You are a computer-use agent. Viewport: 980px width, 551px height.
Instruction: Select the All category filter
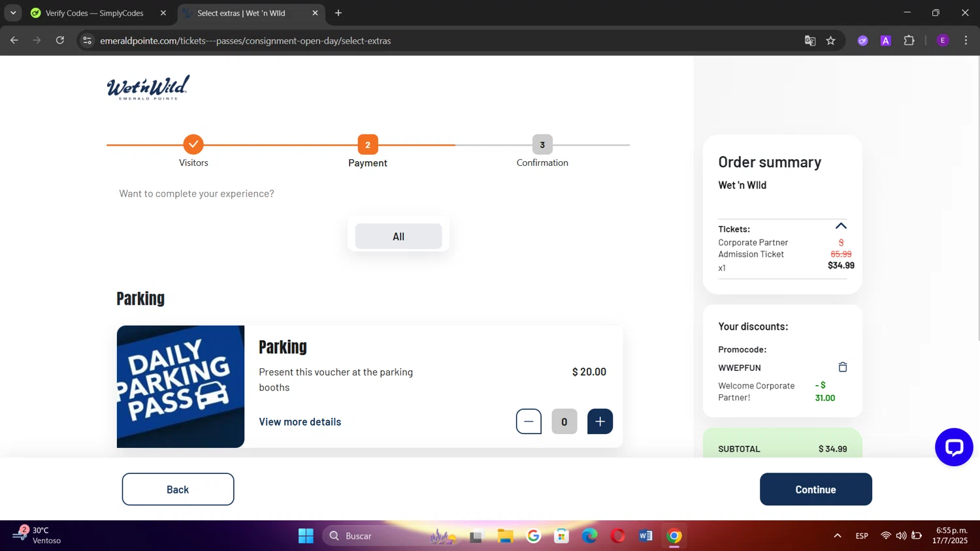[399, 236]
